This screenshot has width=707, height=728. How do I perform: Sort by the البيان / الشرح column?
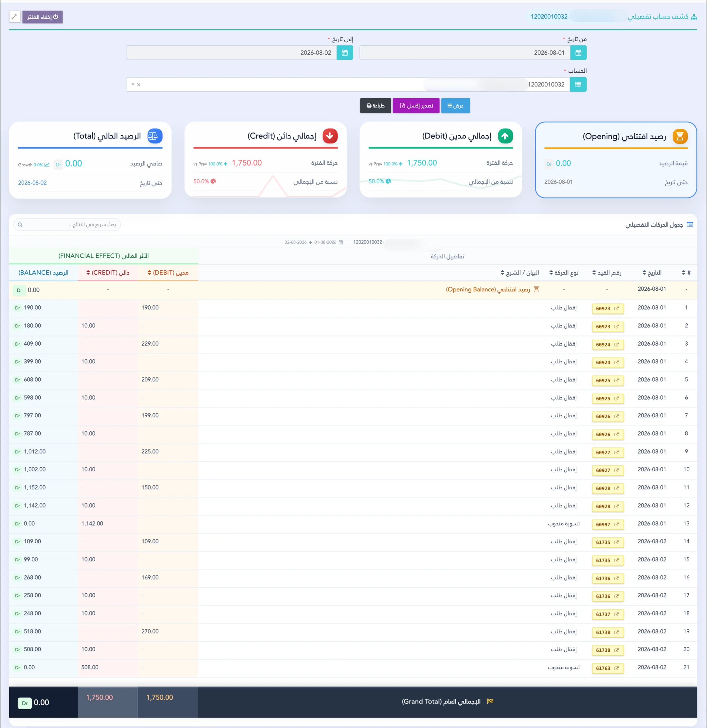tap(520, 273)
